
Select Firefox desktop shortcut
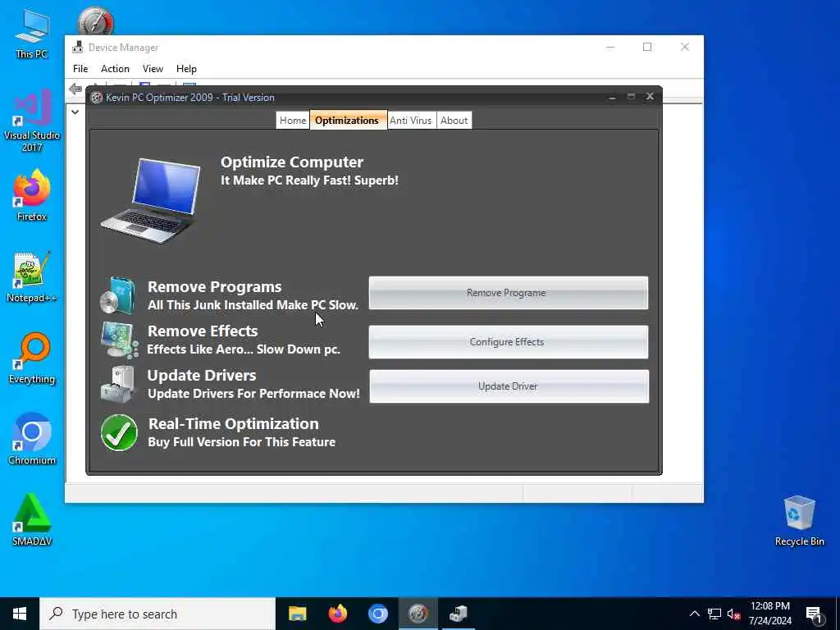click(32, 195)
